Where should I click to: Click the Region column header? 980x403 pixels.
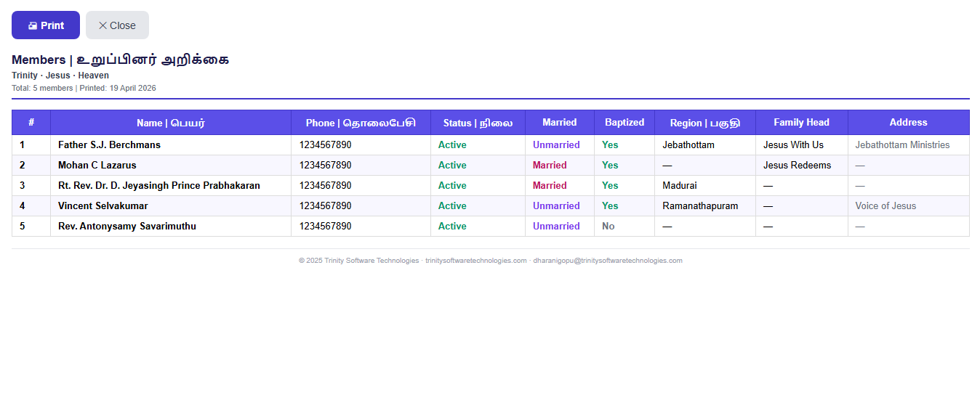click(705, 123)
